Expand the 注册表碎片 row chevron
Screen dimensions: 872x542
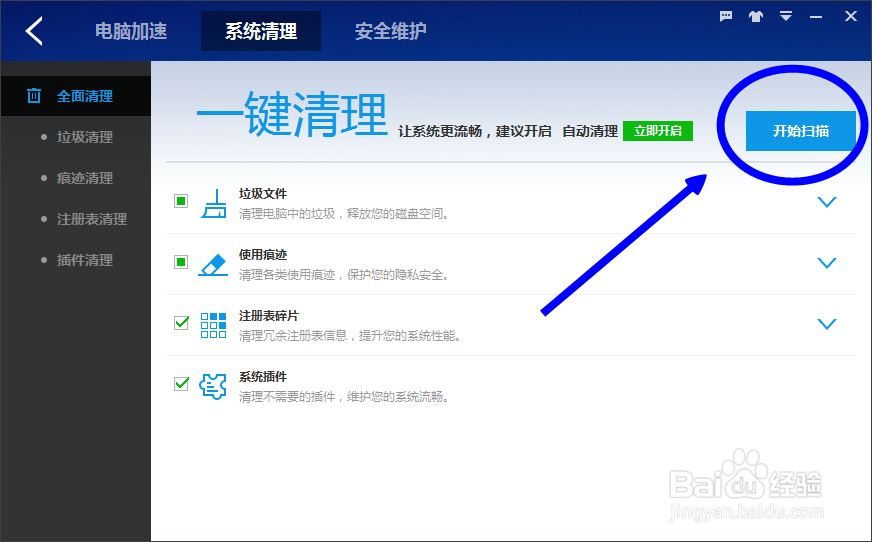[827, 324]
